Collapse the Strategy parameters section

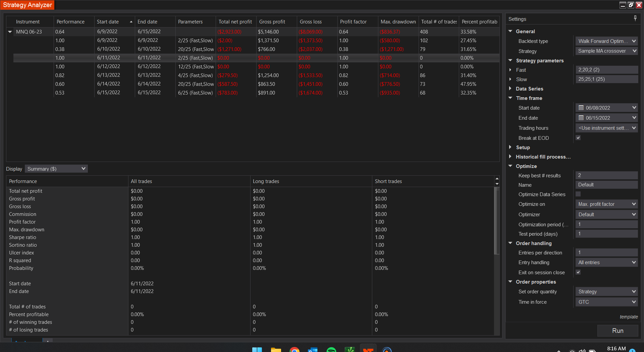511,60
